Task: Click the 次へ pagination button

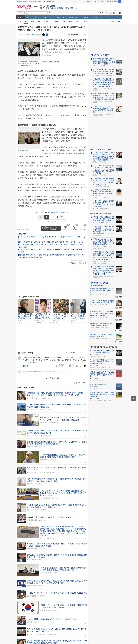Action: (x=63, y=217)
